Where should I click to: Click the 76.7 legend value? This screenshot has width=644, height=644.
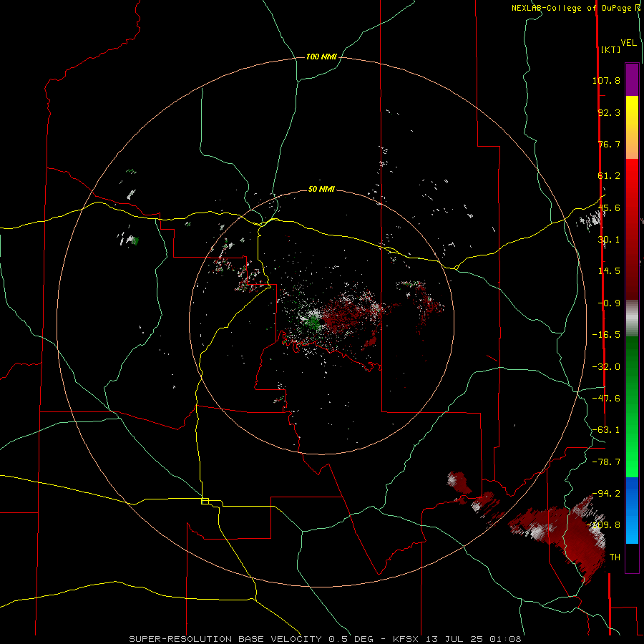609,144
